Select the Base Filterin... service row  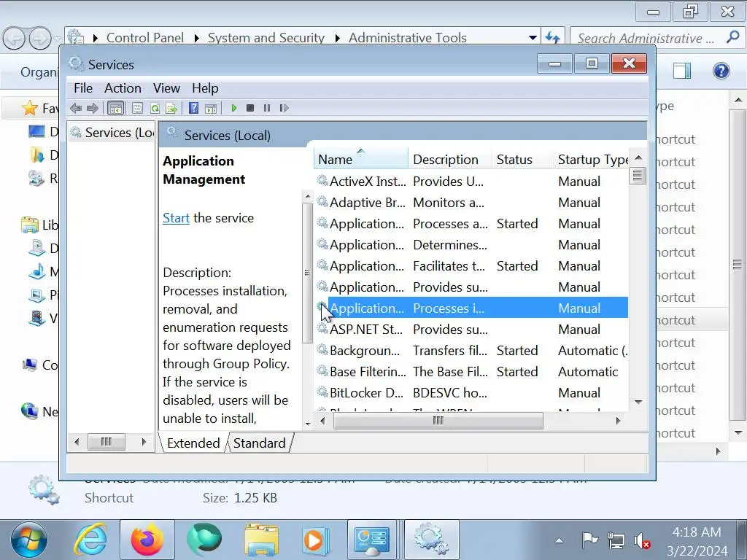pyautogui.click(x=472, y=371)
